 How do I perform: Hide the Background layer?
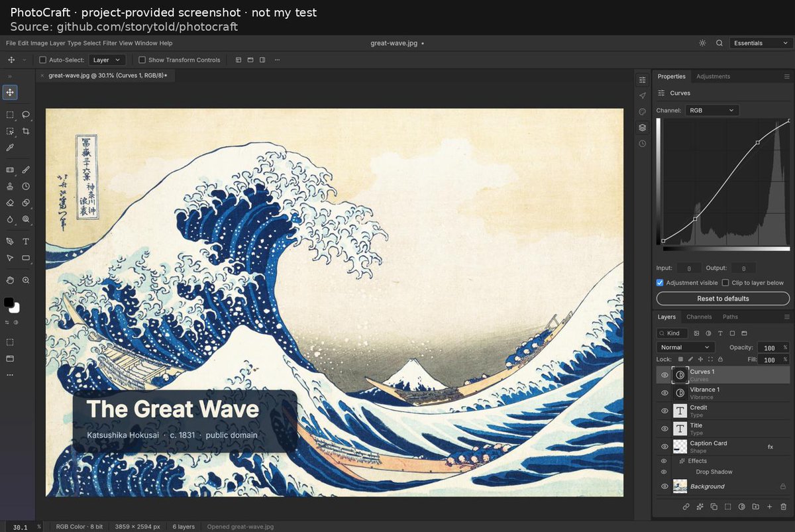[x=664, y=486]
